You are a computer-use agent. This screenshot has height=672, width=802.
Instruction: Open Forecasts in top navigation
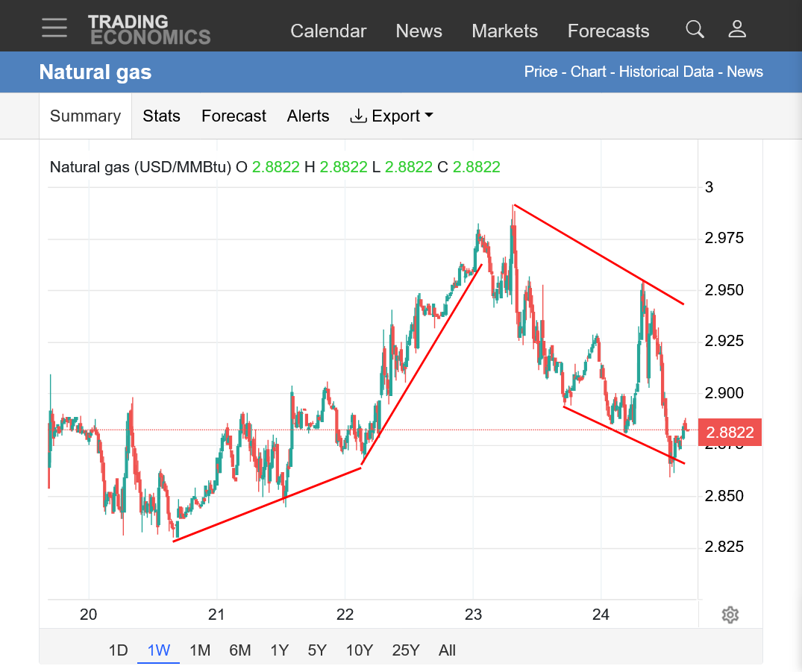point(608,31)
